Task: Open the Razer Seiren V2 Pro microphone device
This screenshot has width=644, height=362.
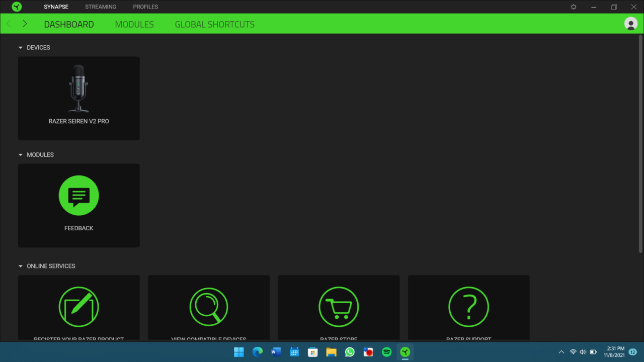Action: click(x=79, y=98)
